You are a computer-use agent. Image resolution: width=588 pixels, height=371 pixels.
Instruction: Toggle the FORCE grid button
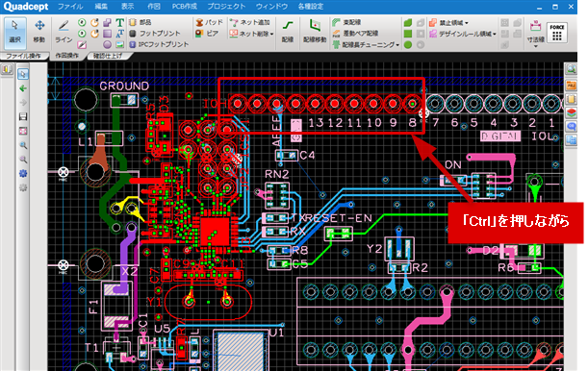click(557, 33)
